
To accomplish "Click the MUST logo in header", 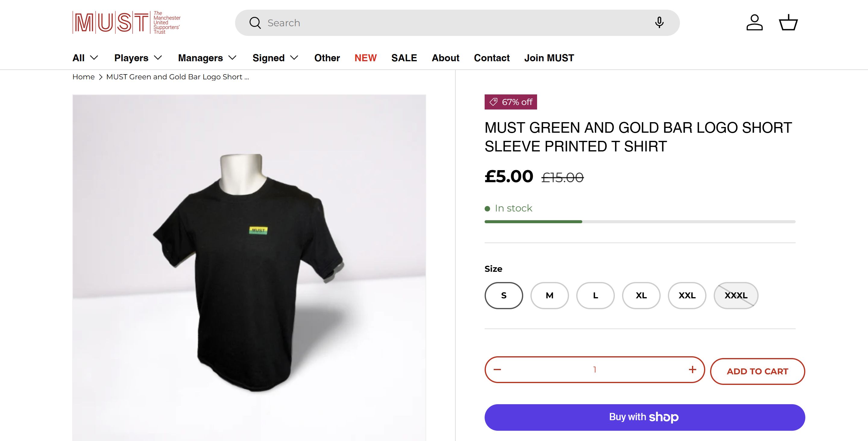I will 126,23.
